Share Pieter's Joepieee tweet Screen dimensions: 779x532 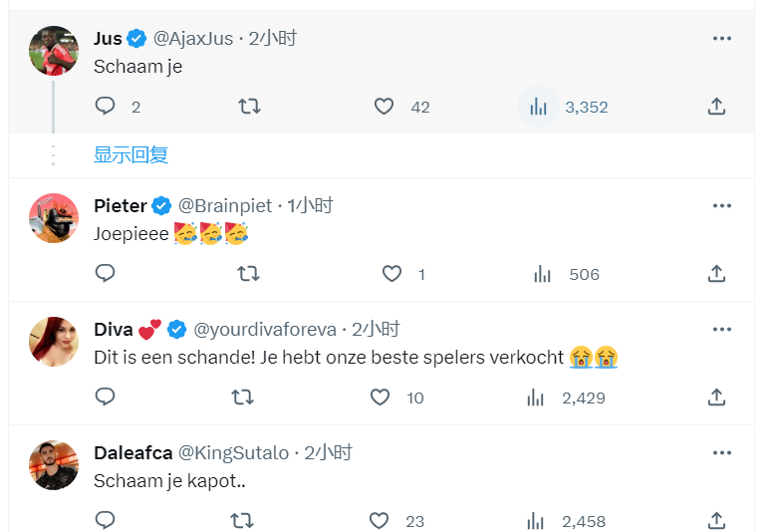click(x=716, y=273)
